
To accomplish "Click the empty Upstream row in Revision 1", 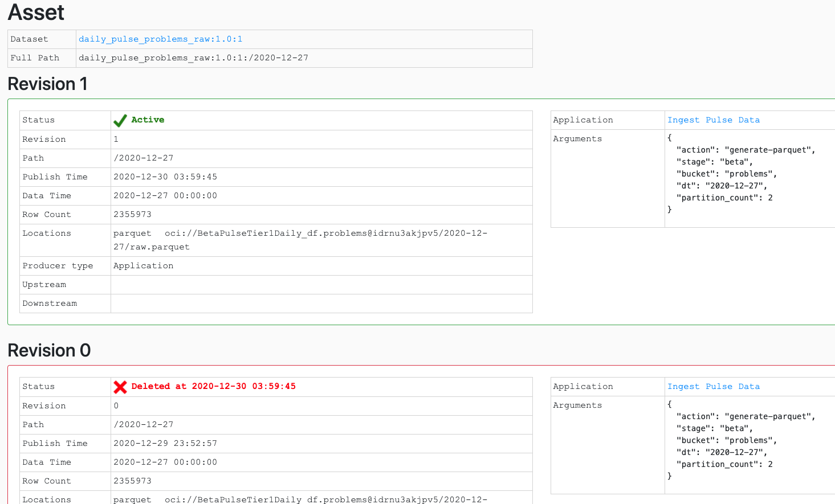I will (x=319, y=284).
